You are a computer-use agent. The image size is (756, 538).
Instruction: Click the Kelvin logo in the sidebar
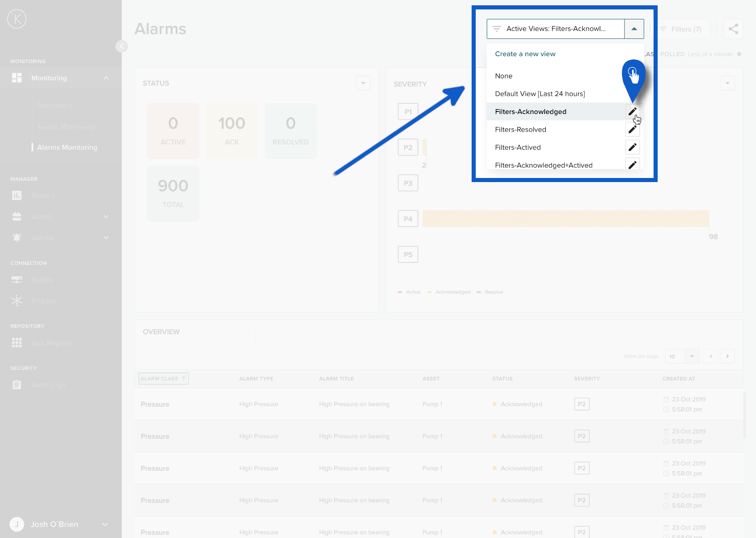17,19
